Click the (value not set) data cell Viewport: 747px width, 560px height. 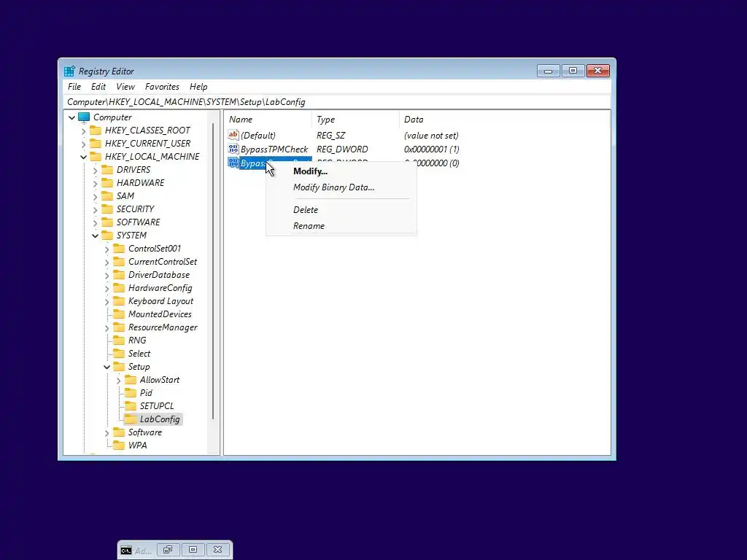[x=431, y=135]
